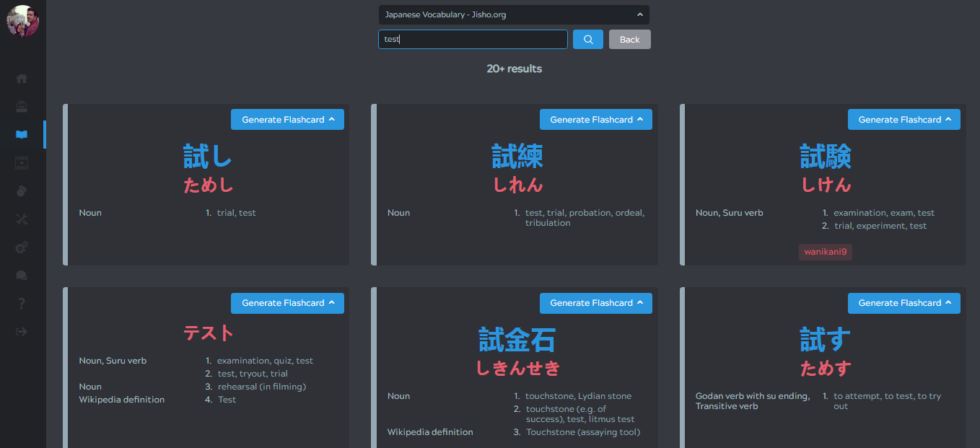
Task: Click the definition "trial, experiment, test"
Action: [x=880, y=226]
